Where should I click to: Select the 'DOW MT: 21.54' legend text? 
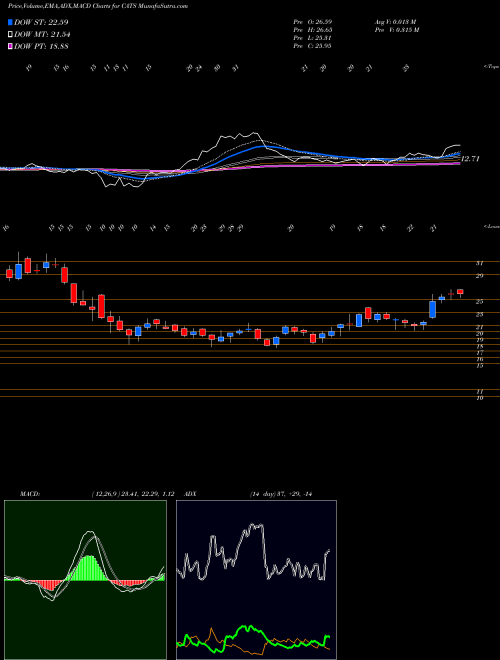tap(42, 35)
